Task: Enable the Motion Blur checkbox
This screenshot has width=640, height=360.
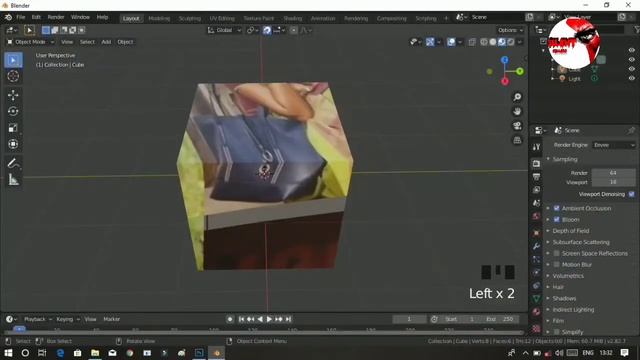Action: (x=557, y=264)
